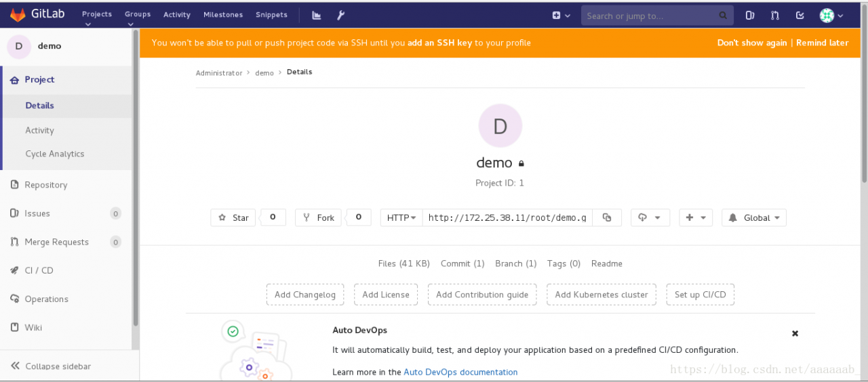Dismiss the Auto DevOps banner

coord(795,333)
